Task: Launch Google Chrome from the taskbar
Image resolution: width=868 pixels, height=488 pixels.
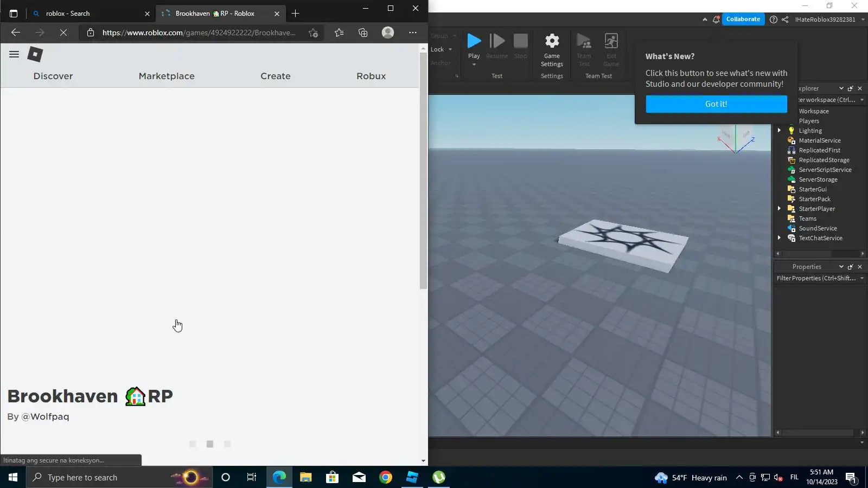Action: click(x=386, y=477)
